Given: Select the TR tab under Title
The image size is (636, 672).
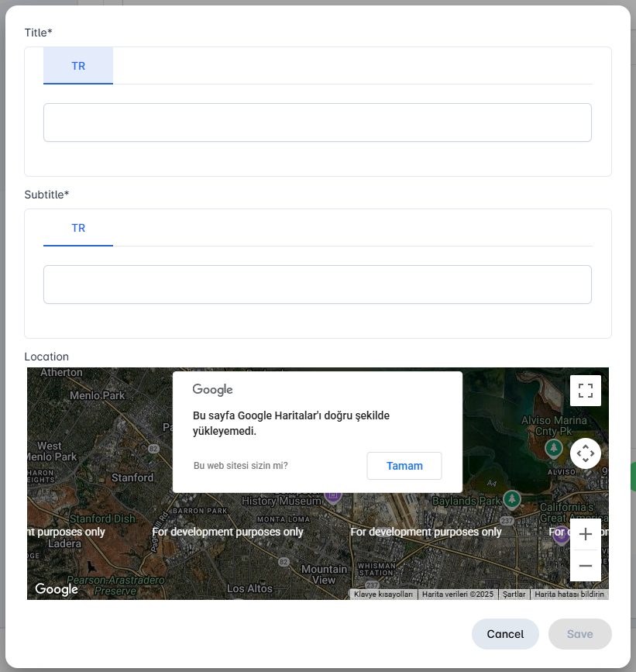Looking at the screenshot, I should click(78, 66).
